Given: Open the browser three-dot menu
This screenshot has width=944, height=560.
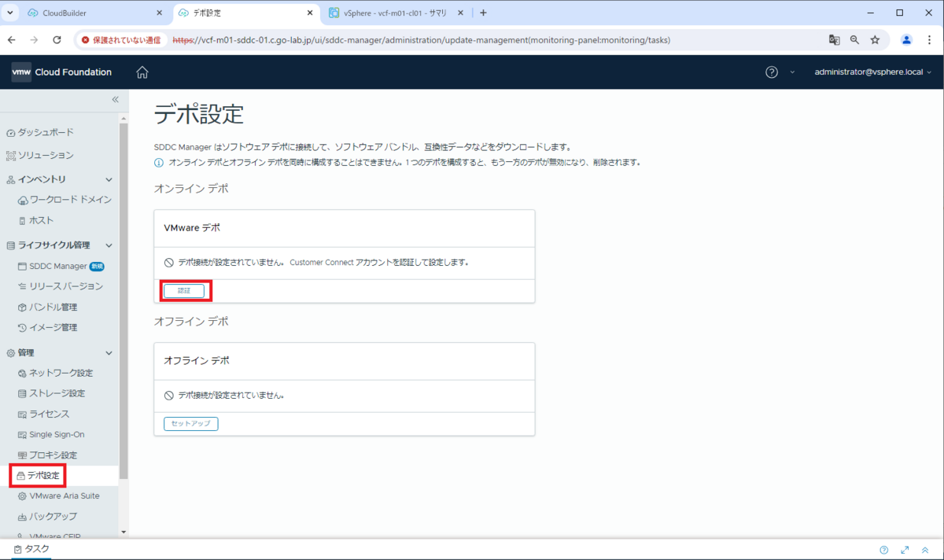Looking at the screenshot, I should coord(928,39).
